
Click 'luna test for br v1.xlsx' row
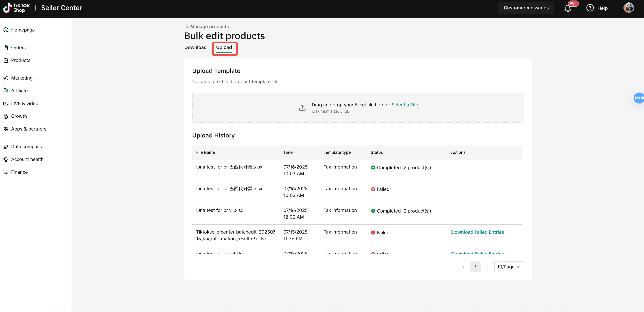pos(357,214)
